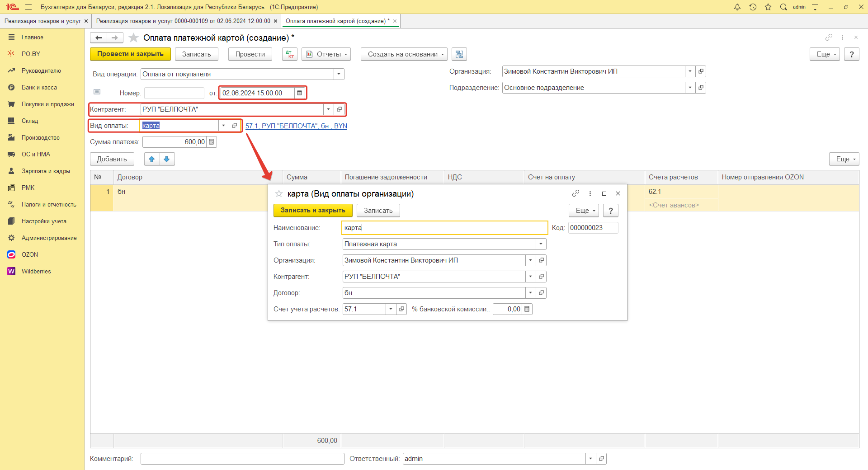Open OZON section in sidebar
The height and width of the screenshot is (470, 868).
click(x=30, y=255)
